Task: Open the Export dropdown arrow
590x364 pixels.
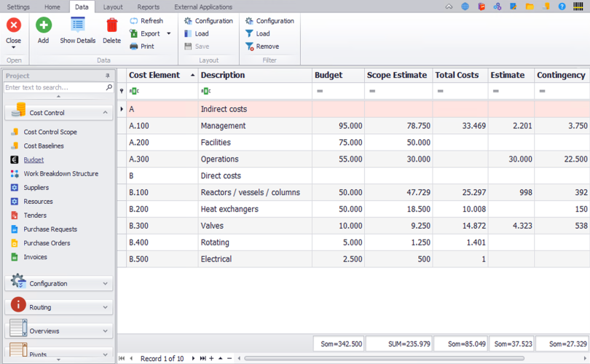Action: click(169, 33)
